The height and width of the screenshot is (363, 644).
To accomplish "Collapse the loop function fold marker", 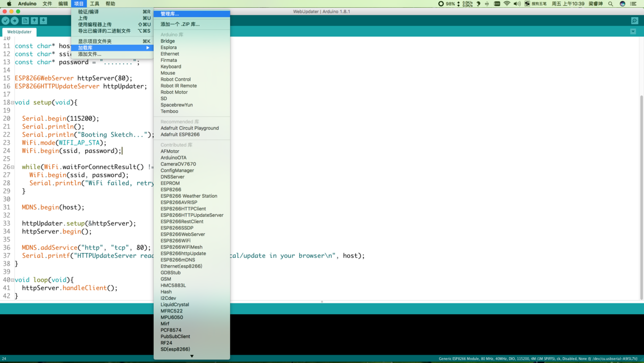I will point(12,280).
